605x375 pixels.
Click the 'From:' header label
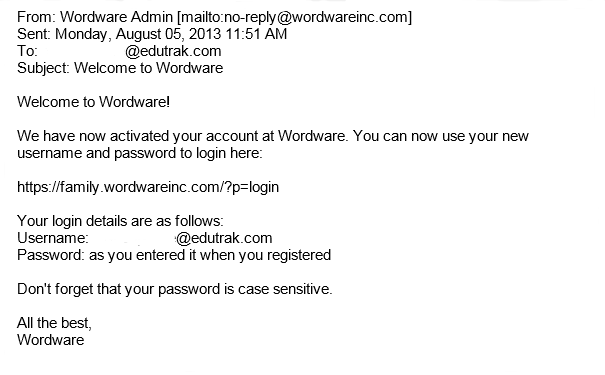[x=37, y=17]
